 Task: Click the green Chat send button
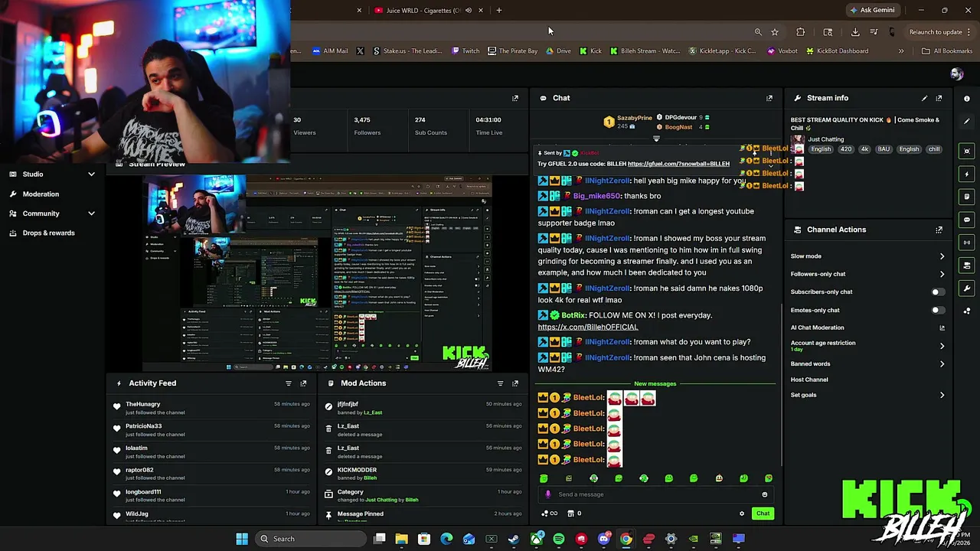[x=763, y=514]
